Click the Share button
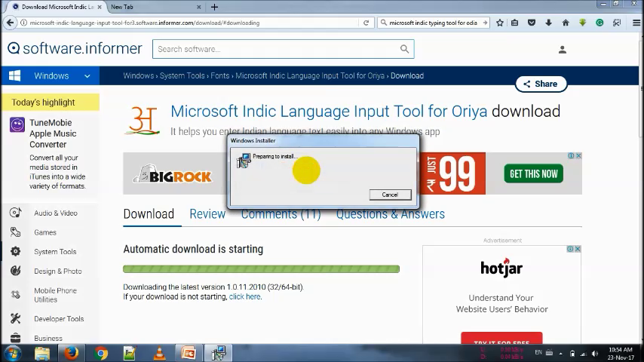This screenshot has height=362, width=644. pyautogui.click(x=541, y=84)
